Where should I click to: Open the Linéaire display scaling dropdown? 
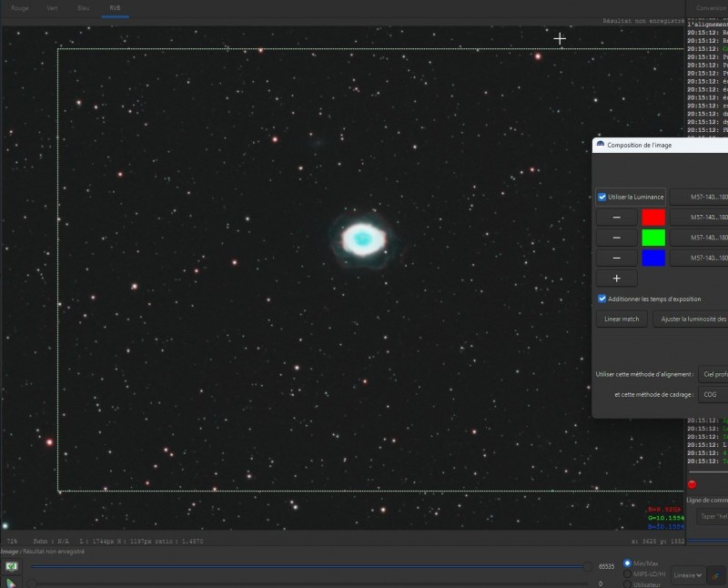coord(688,575)
